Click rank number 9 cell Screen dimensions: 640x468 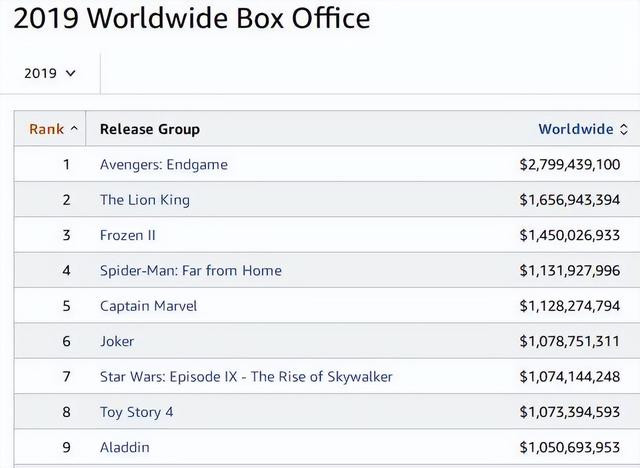67,448
